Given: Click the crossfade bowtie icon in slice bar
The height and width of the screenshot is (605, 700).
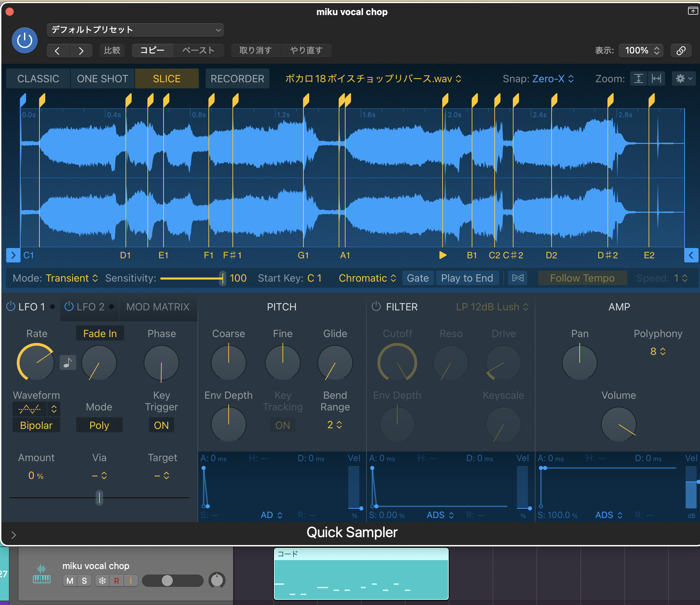Looking at the screenshot, I should 518,278.
